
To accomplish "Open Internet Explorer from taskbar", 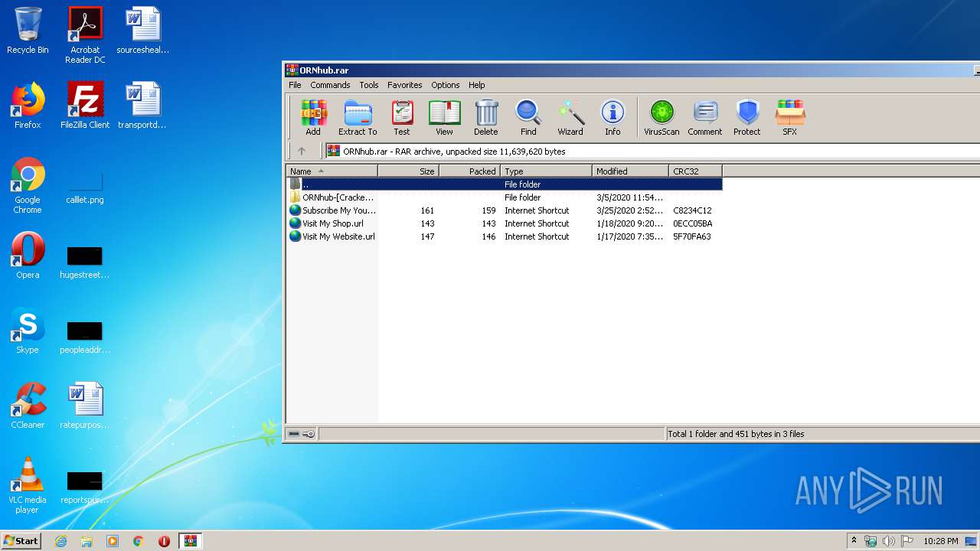I will point(60,541).
